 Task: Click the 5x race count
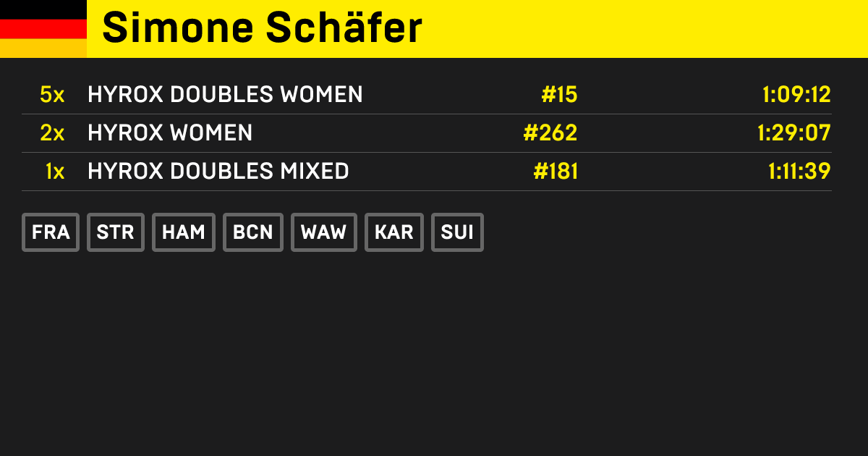pyautogui.click(x=52, y=95)
